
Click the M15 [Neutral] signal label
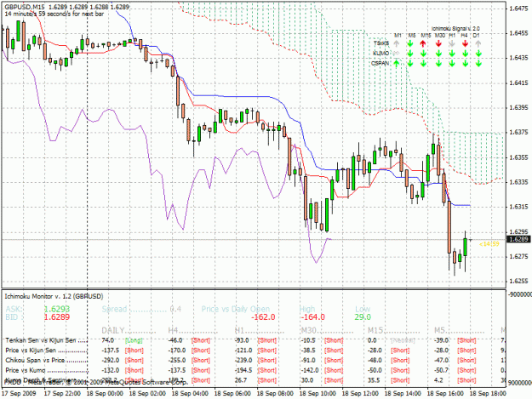(x=403, y=340)
